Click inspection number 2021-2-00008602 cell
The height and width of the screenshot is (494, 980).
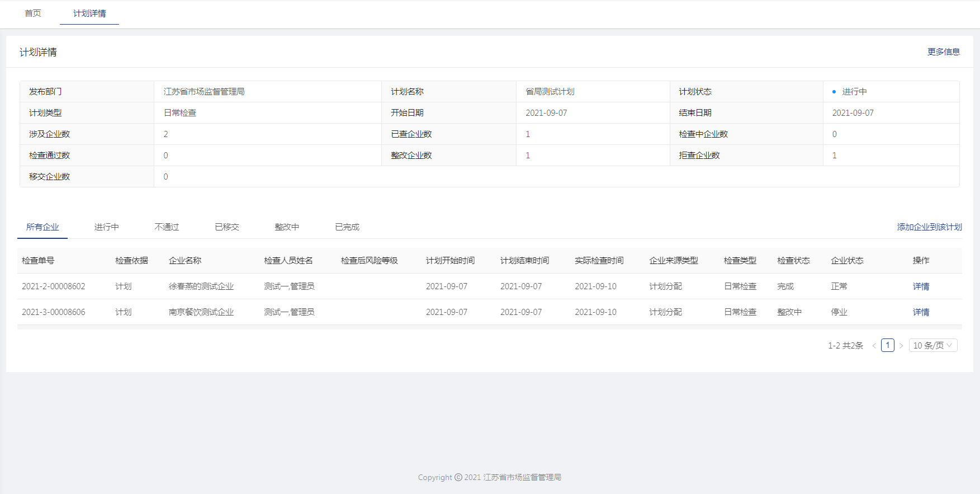[54, 286]
